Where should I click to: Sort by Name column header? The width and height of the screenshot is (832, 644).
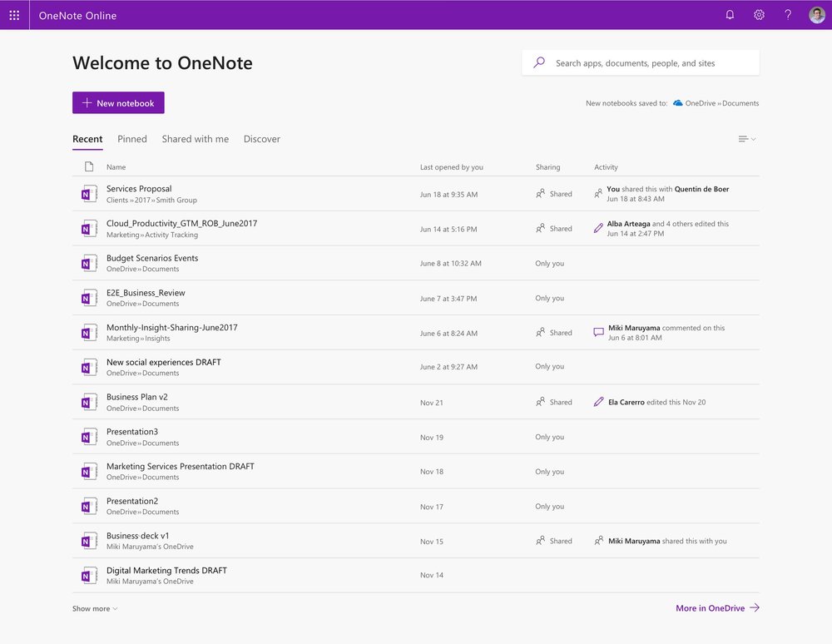tap(116, 167)
